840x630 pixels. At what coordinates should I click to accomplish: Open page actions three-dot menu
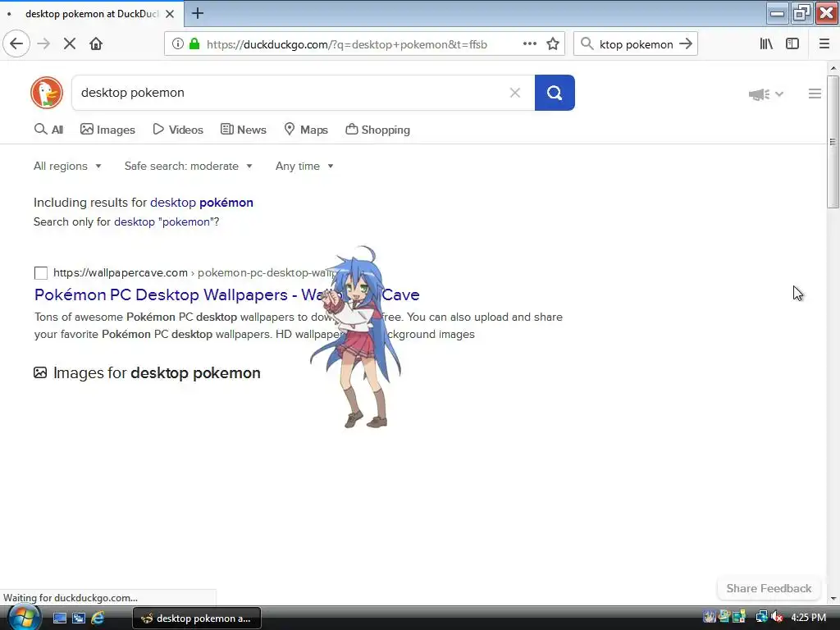click(x=530, y=44)
